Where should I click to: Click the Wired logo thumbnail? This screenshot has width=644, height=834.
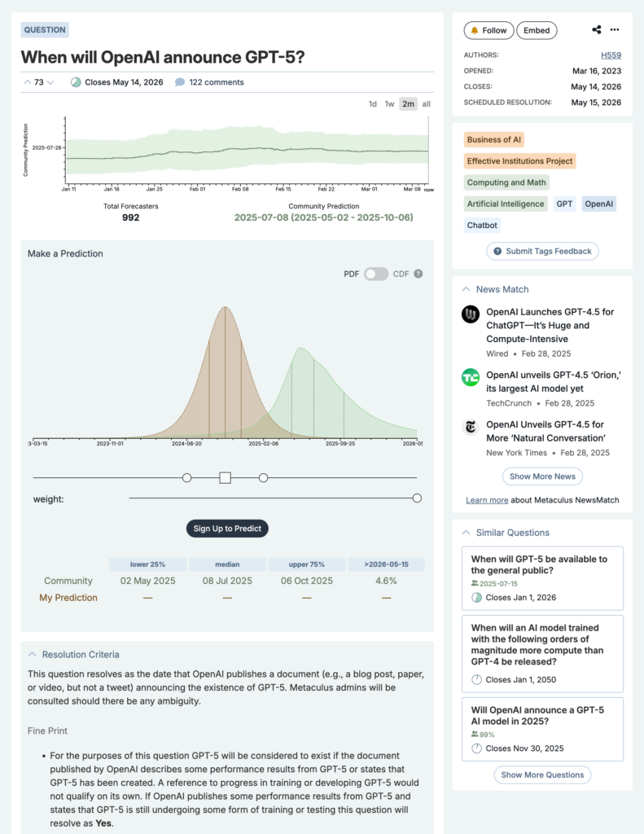click(x=471, y=314)
